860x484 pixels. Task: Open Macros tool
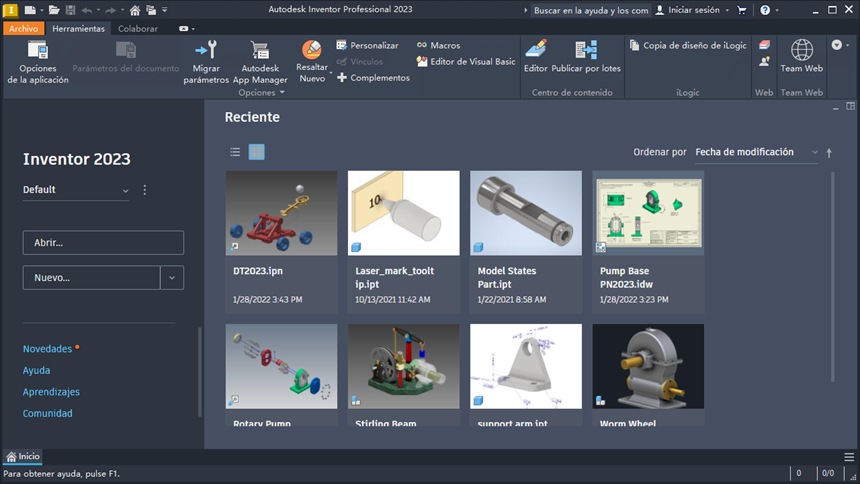(x=438, y=46)
